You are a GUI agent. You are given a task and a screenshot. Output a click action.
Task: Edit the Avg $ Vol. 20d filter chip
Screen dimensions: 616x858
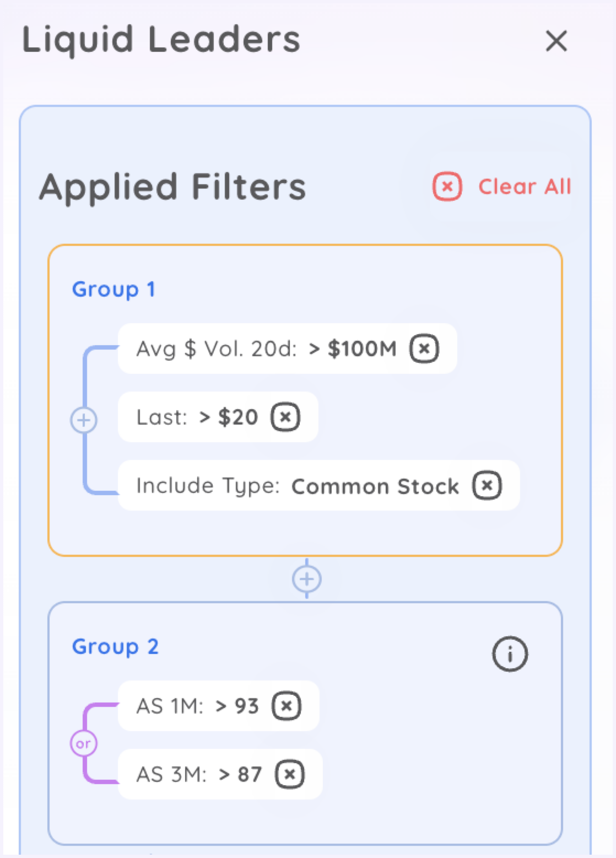point(264,348)
